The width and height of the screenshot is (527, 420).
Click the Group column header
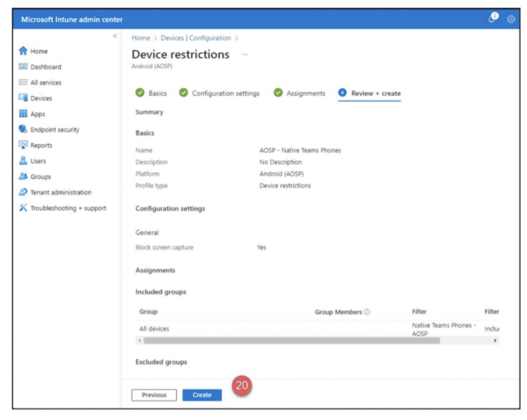(148, 312)
